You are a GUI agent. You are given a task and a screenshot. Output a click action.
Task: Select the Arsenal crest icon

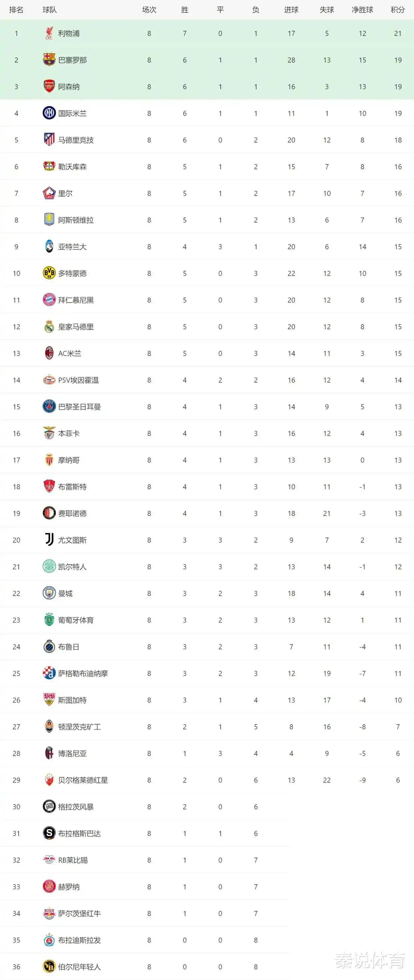click(x=49, y=86)
